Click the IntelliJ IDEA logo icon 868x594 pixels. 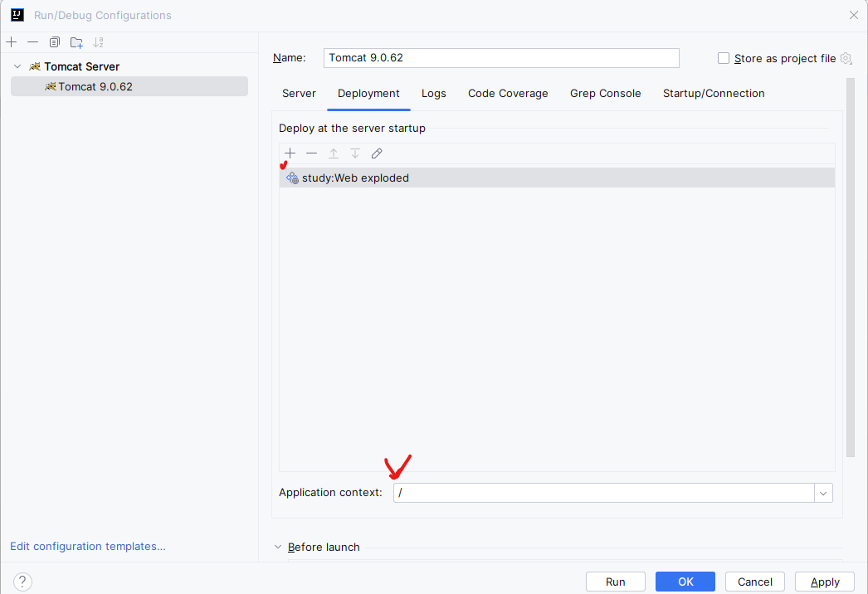coord(17,15)
